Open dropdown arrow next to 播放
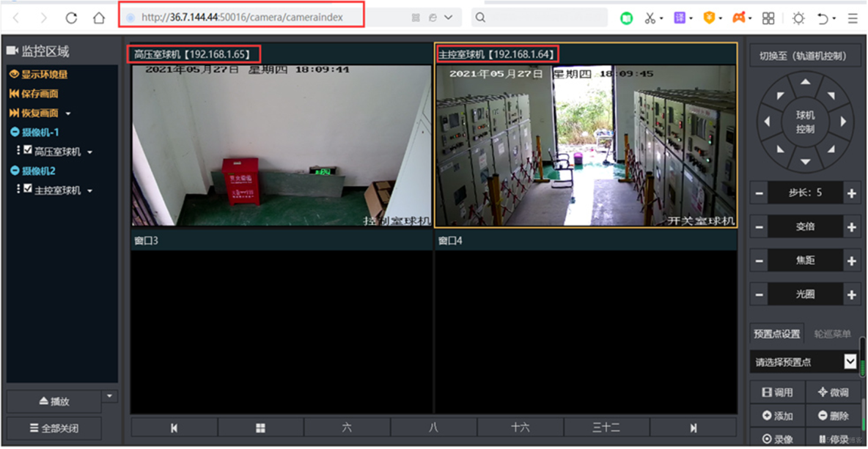Screen dimensions: 868x449 [110, 396]
